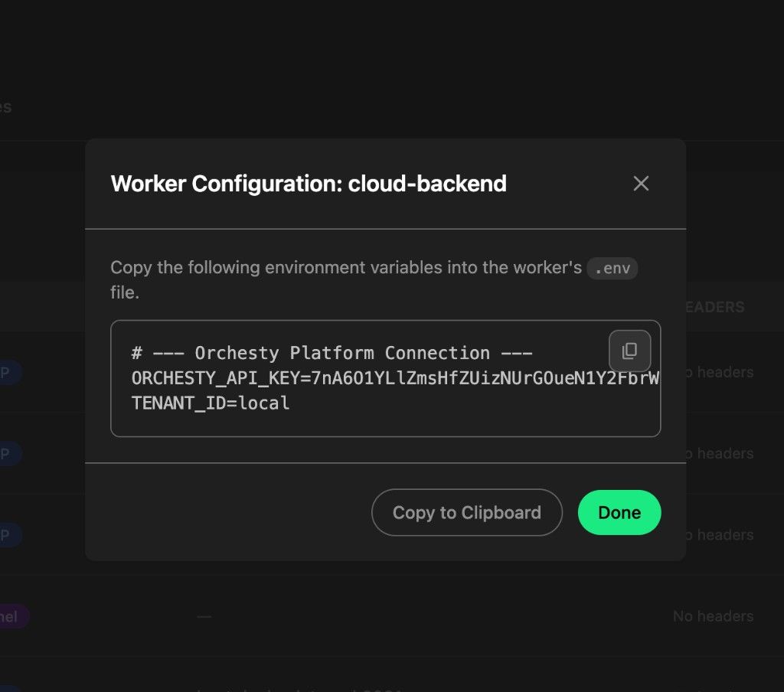Click the Copy to Clipboard button

point(466,513)
